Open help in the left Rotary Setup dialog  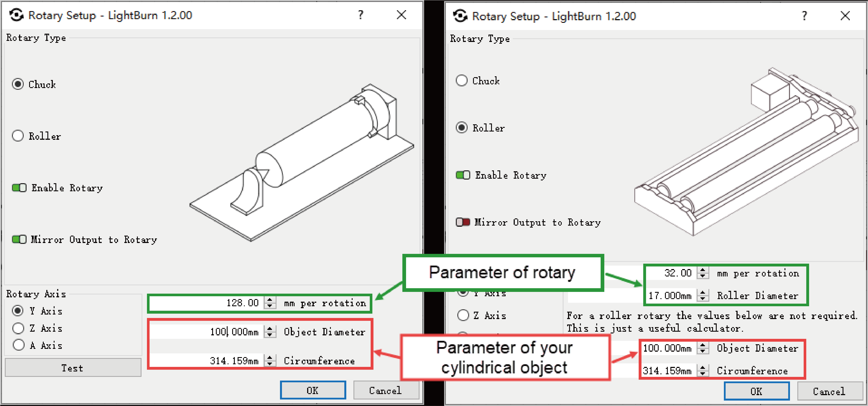[361, 15]
